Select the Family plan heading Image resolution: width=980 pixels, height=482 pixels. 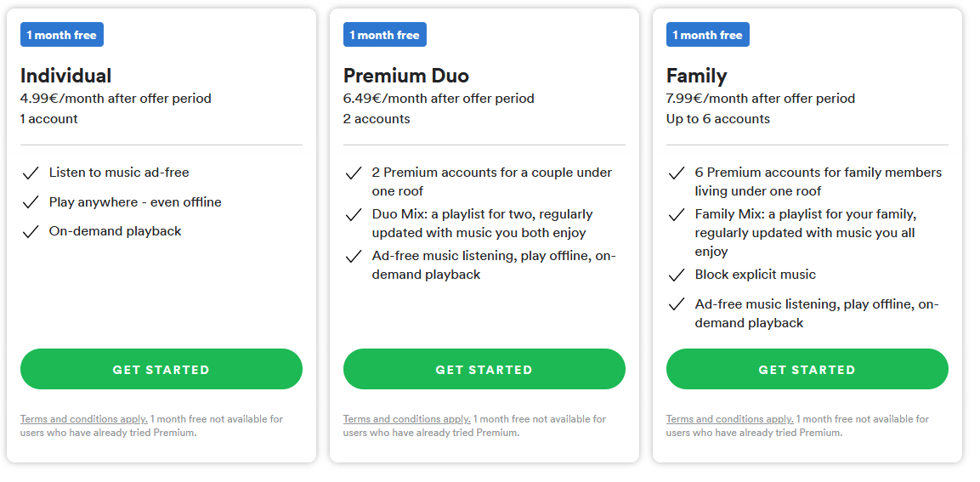tap(697, 76)
